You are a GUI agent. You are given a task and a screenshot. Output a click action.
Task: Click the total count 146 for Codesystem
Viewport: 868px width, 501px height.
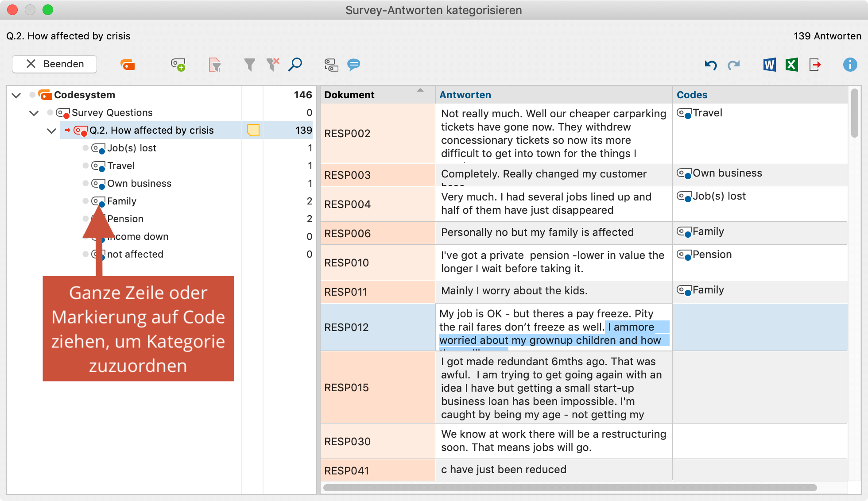[x=303, y=95]
